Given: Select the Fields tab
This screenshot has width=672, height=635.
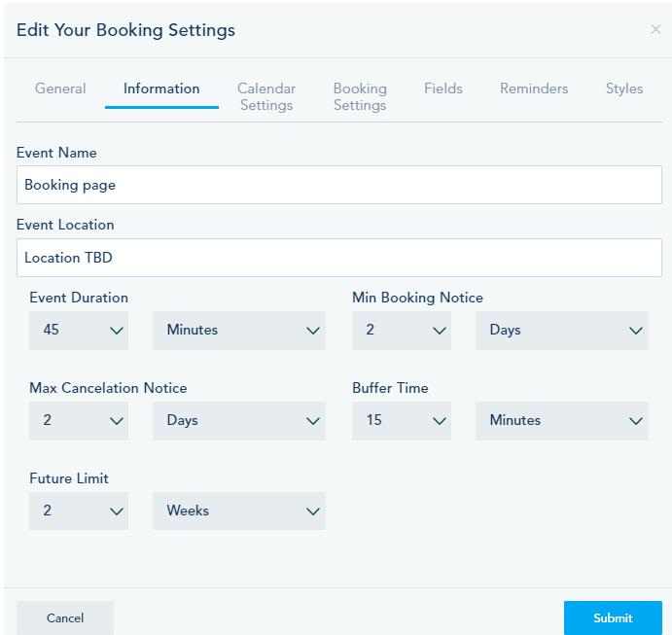Looking at the screenshot, I should (x=443, y=88).
